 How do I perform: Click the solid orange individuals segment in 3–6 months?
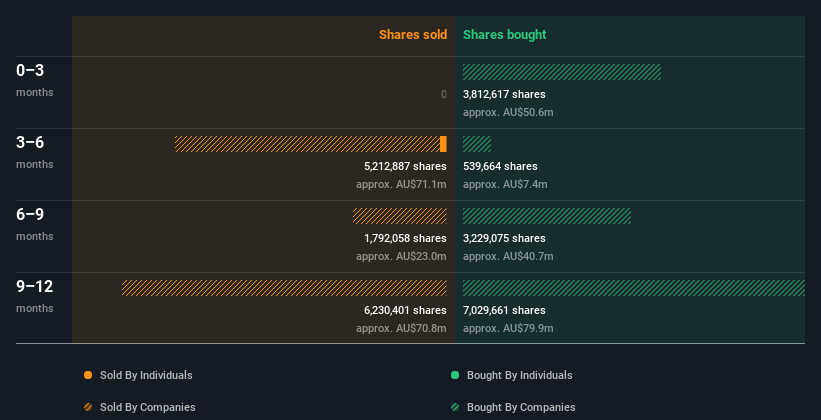pos(443,144)
